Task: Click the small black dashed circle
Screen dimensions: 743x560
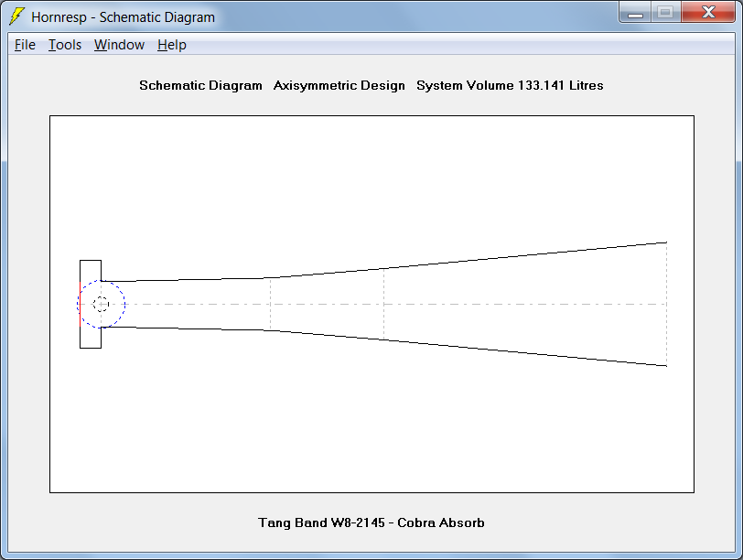Action: pos(101,304)
